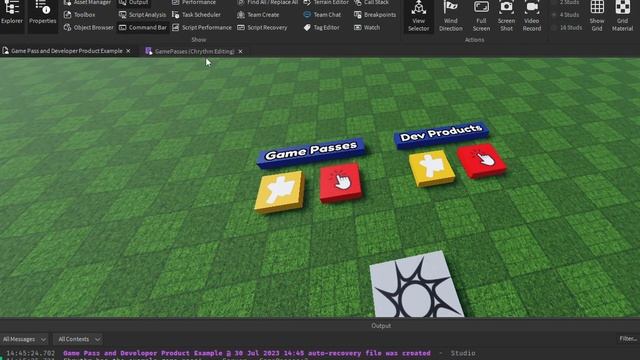The width and height of the screenshot is (640, 360).
Task: Select yellow block under Game Passes
Action: tap(280, 192)
